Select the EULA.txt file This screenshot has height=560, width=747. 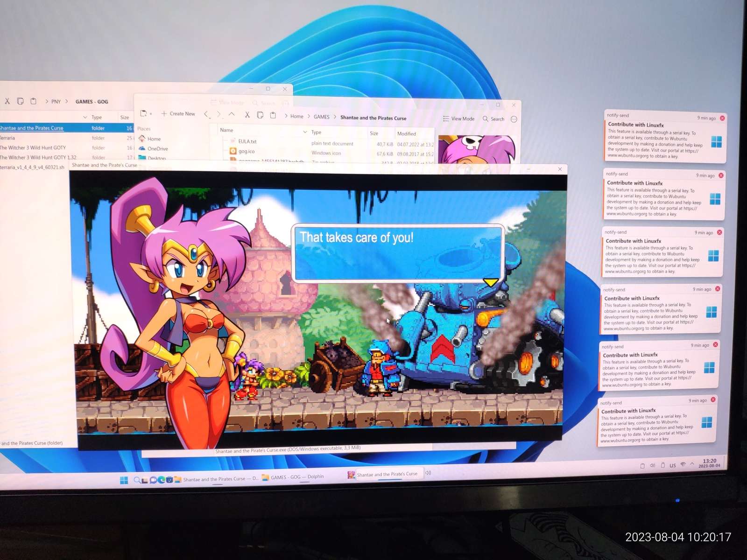244,141
